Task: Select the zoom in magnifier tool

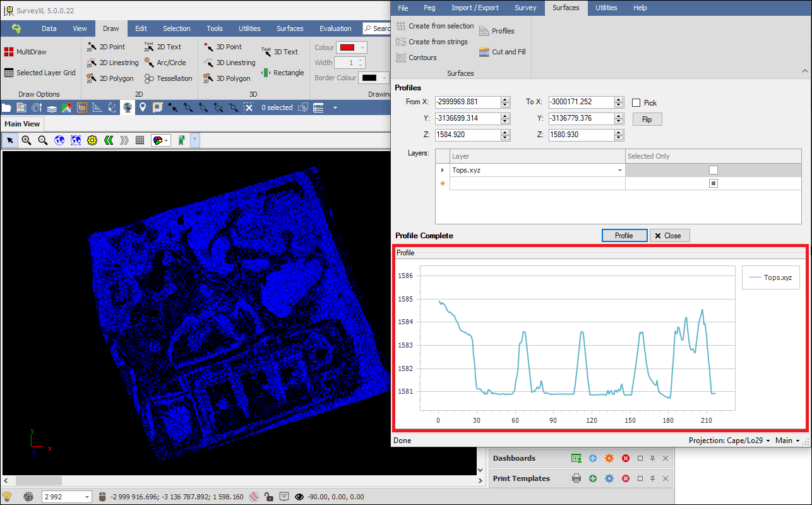Action: [27, 140]
